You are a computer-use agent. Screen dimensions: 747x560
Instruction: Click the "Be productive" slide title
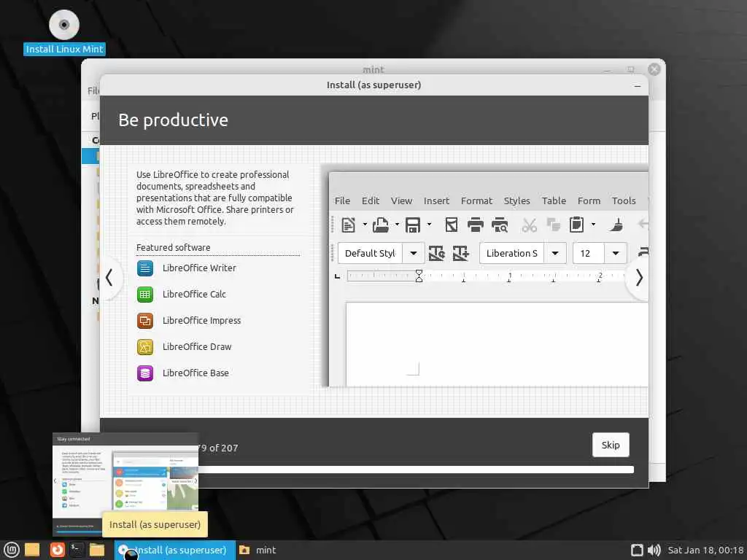pyautogui.click(x=173, y=120)
